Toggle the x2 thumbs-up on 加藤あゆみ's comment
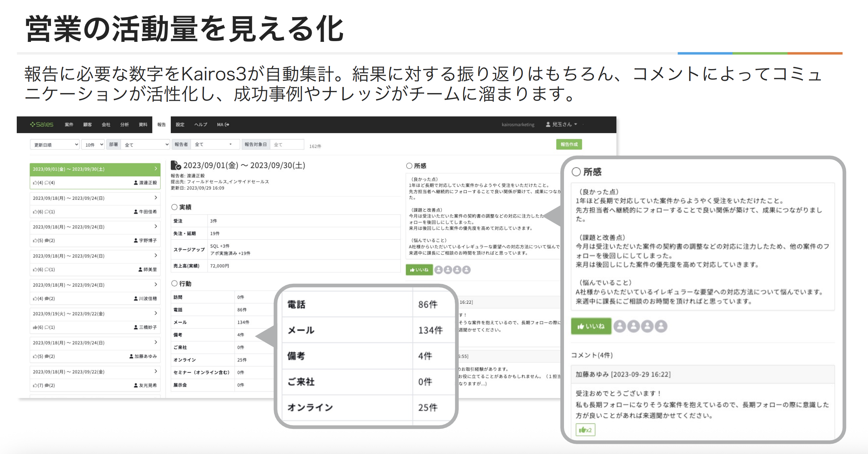Viewport: 868px width, 454px height. click(x=586, y=430)
